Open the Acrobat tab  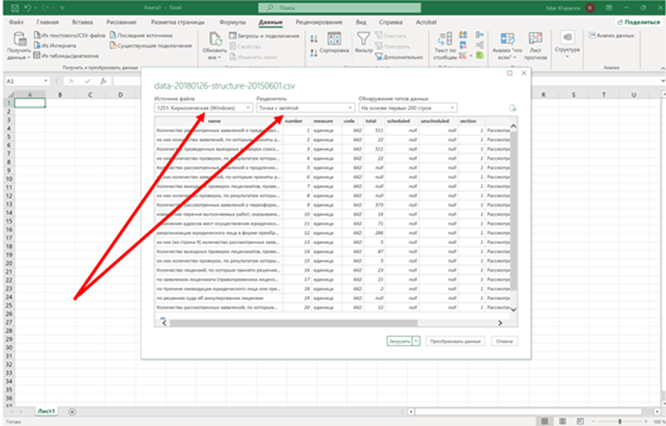[x=426, y=22]
